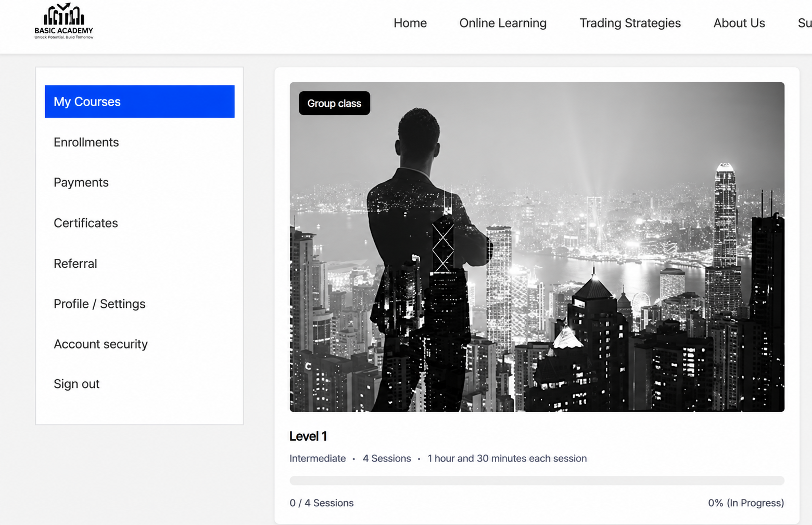Click "1 hour and 30 minutes each session"
Viewport: 812px width, 525px height.
point(507,458)
